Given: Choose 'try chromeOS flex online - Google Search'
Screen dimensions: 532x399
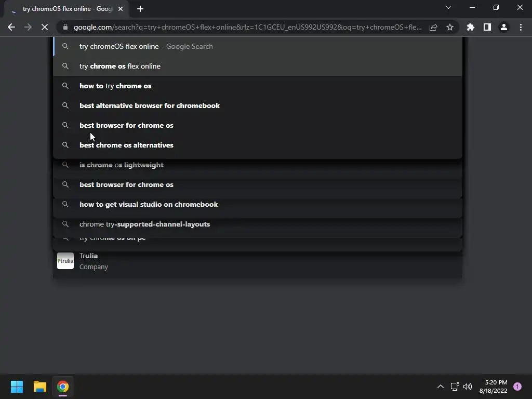Looking at the screenshot, I should point(258,46).
